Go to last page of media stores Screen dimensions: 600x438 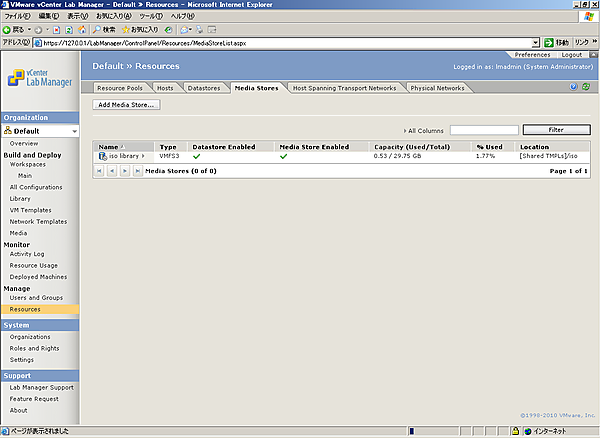[137, 171]
